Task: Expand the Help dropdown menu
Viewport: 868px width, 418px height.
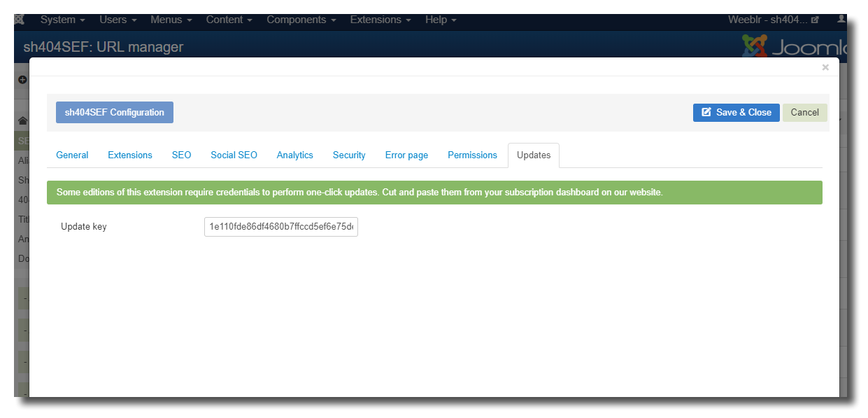Action: coord(441,20)
